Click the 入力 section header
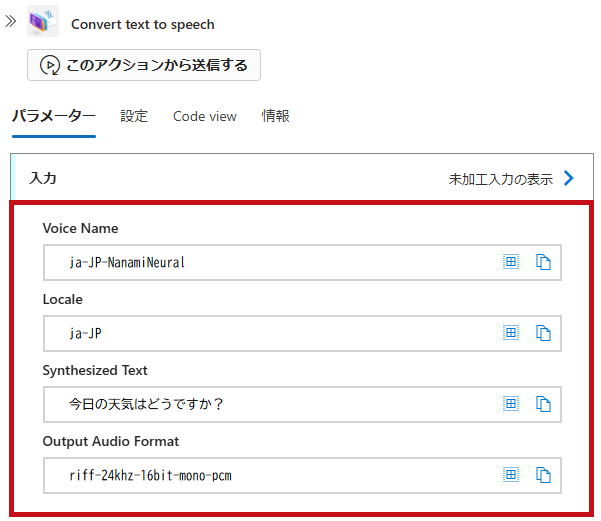Viewport: 601px width, 521px height. pyautogui.click(x=302, y=178)
